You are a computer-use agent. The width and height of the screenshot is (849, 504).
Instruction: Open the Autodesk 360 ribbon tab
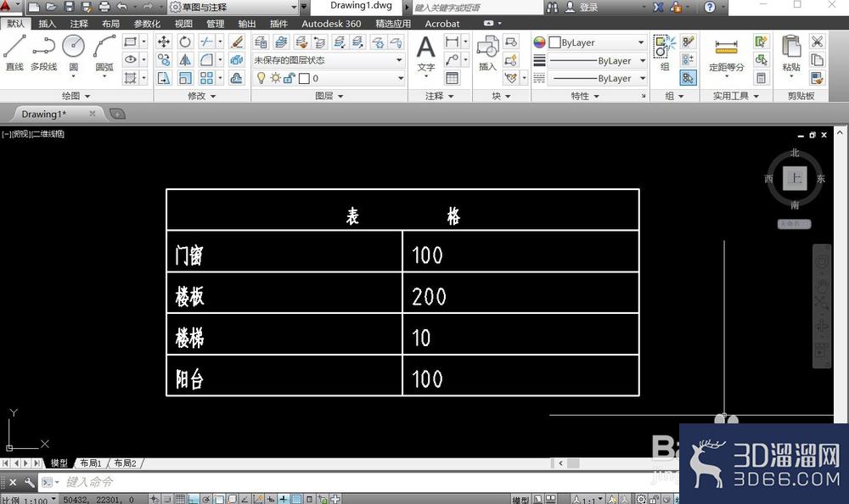pyautogui.click(x=331, y=23)
